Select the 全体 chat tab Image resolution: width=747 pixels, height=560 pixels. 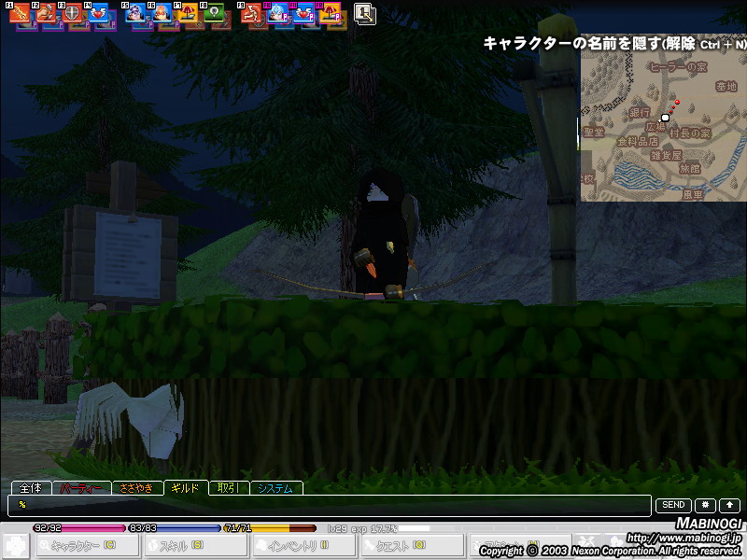[31, 488]
